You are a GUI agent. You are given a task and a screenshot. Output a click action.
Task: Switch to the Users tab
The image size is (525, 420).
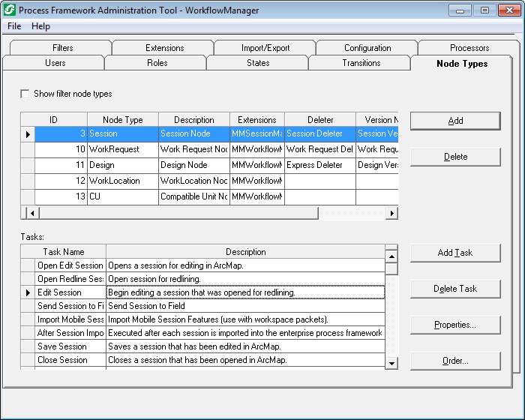coord(55,63)
